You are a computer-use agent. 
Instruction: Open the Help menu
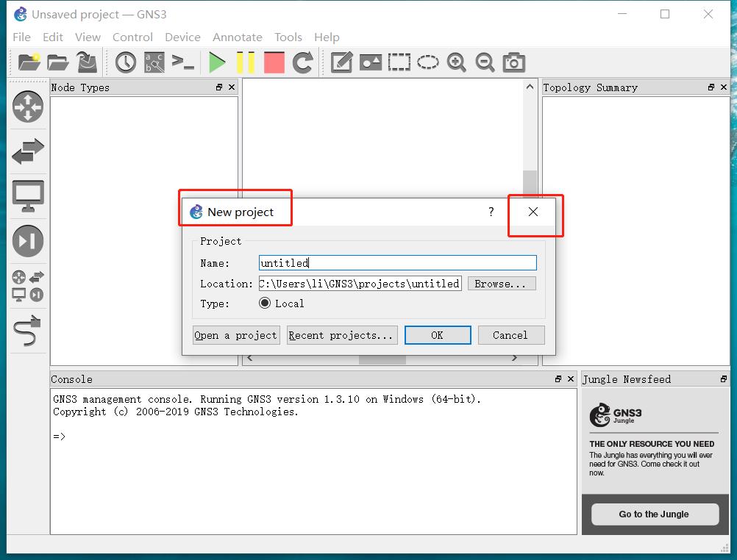click(327, 37)
